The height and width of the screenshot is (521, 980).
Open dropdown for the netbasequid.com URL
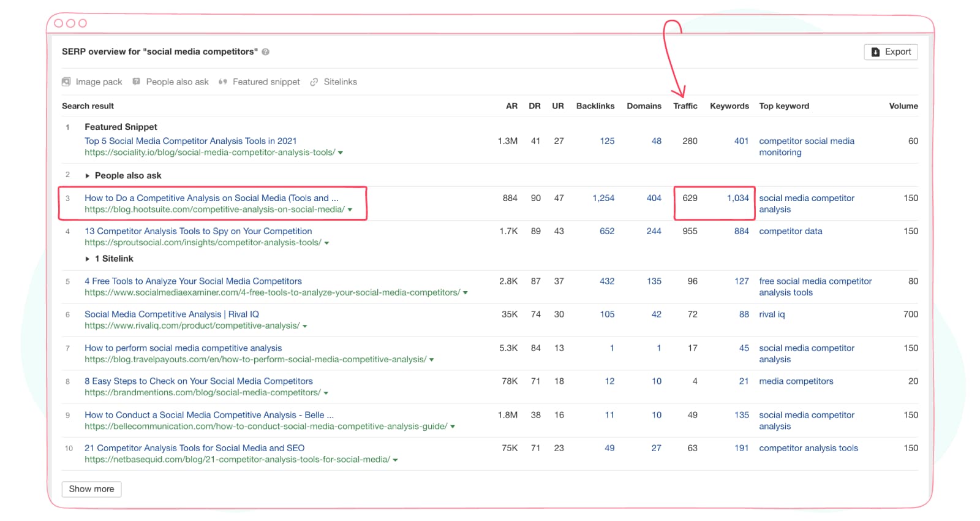pyautogui.click(x=396, y=460)
